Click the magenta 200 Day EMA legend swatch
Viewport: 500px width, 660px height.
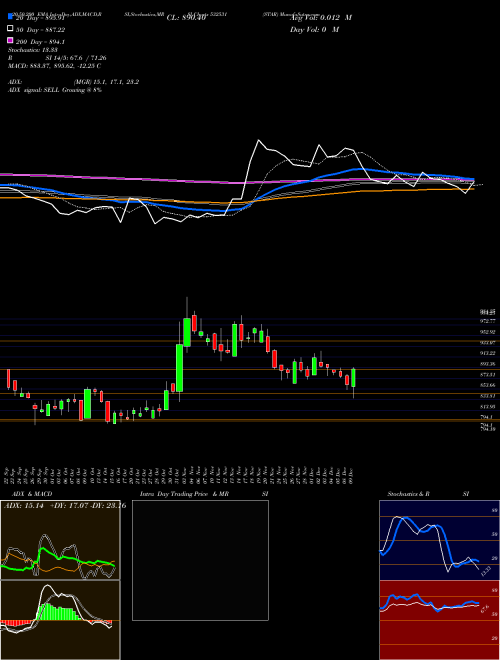click(x=11, y=40)
